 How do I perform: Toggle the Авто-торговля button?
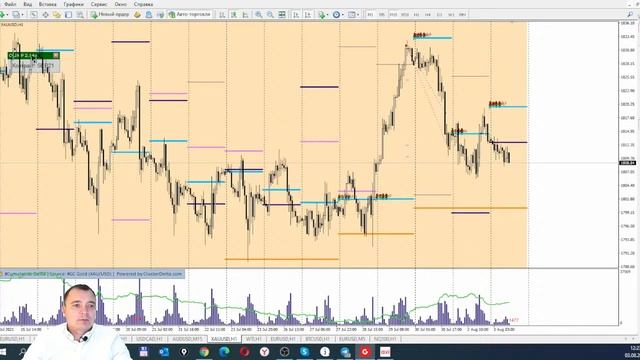(x=189, y=14)
